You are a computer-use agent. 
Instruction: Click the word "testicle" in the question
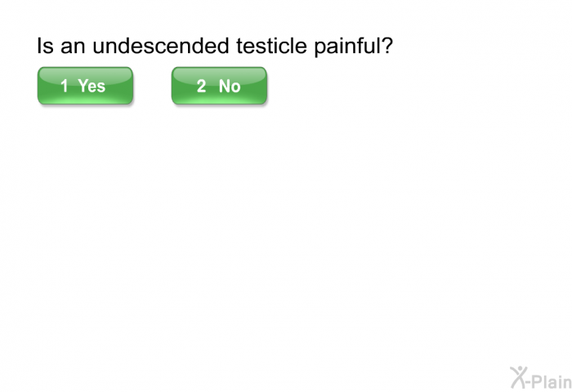point(272,46)
